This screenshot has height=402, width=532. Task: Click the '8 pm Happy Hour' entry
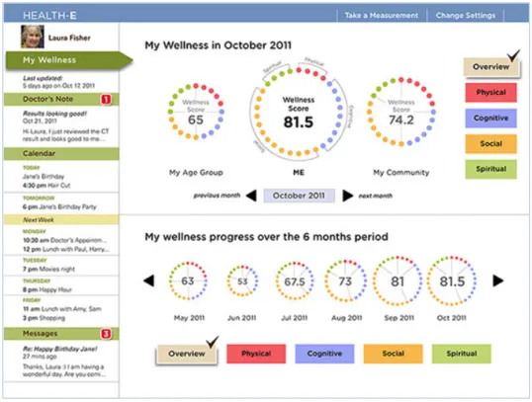pyautogui.click(x=47, y=289)
